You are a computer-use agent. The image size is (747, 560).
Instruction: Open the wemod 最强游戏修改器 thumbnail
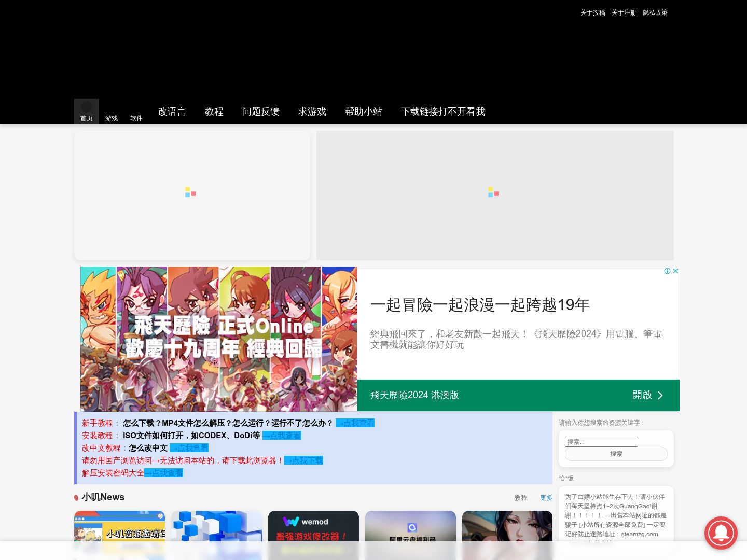(313, 535)
